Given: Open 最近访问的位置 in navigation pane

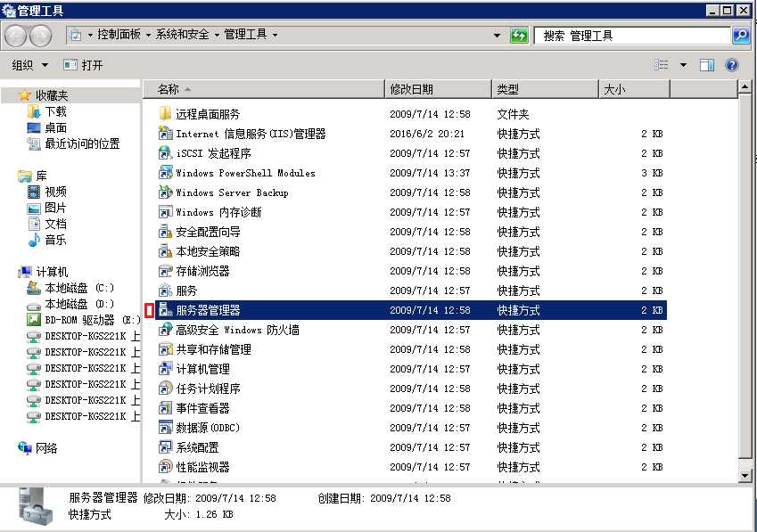Looking at the screenshot, I should pyautogui.click(x=82, y=143).
